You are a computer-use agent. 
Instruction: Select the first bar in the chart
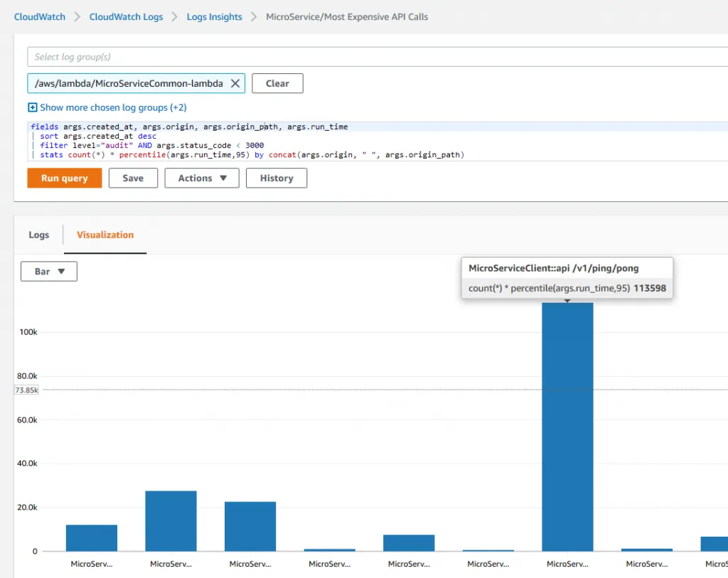pos(92,538)
